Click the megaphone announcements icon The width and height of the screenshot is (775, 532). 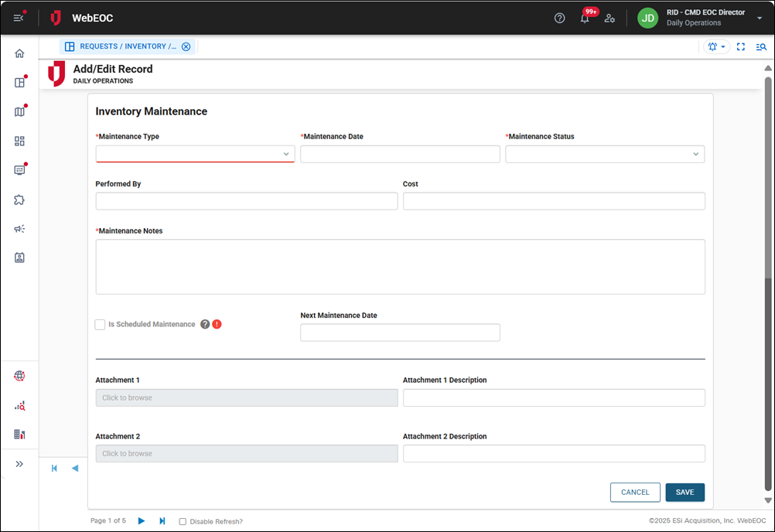(20, 228)
